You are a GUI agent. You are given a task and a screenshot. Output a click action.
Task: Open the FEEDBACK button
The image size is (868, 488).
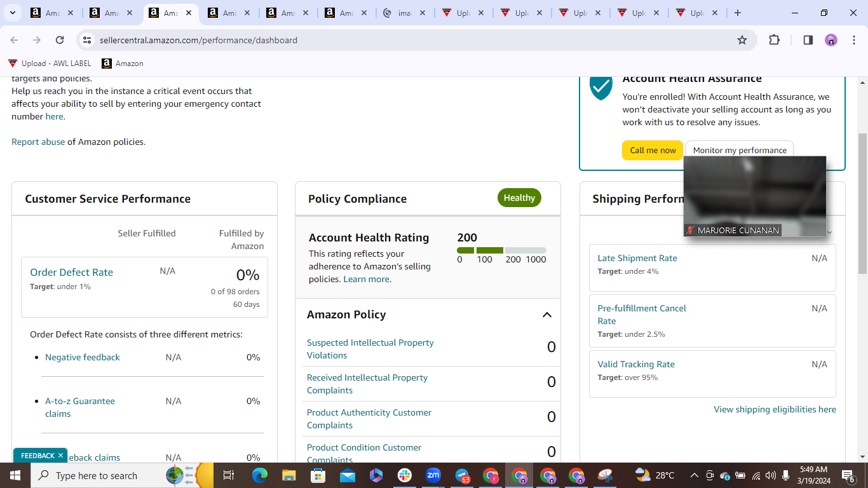click(x=37, y=456)
